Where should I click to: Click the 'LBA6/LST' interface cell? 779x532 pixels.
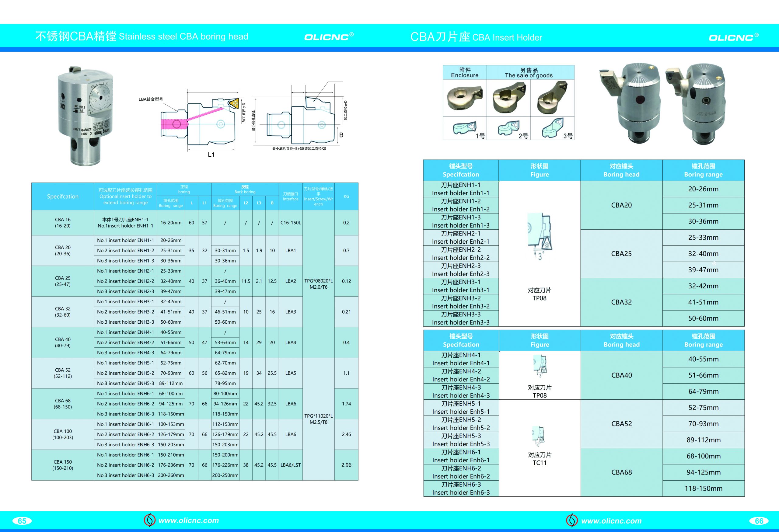(x=291, y=465)
